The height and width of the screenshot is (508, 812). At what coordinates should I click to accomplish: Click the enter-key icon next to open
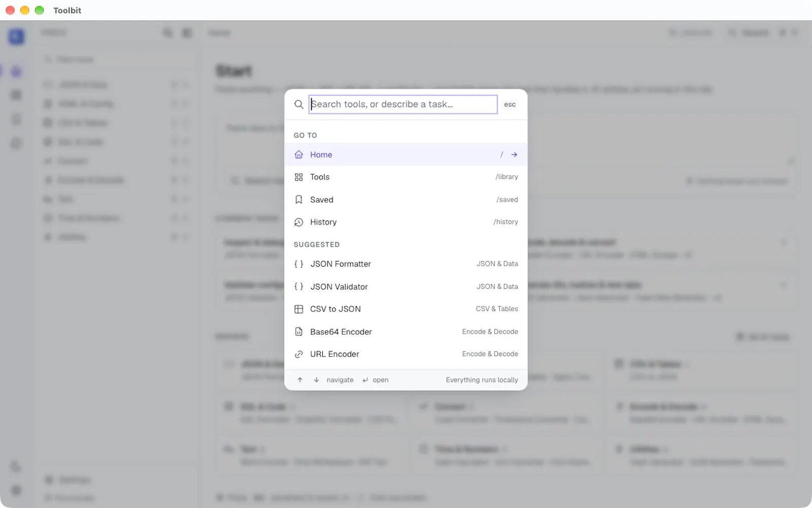[365, 380]
